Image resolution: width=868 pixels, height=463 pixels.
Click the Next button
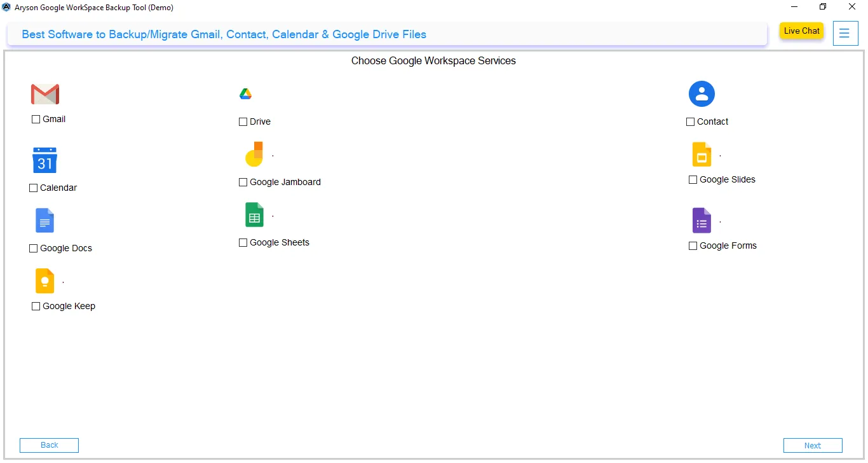click(813, 445)
